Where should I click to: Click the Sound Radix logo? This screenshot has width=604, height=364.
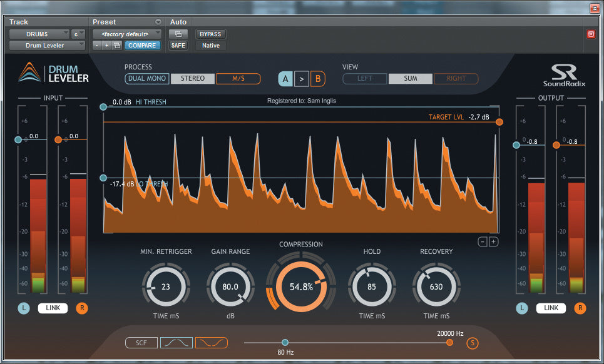click(564, 76)
